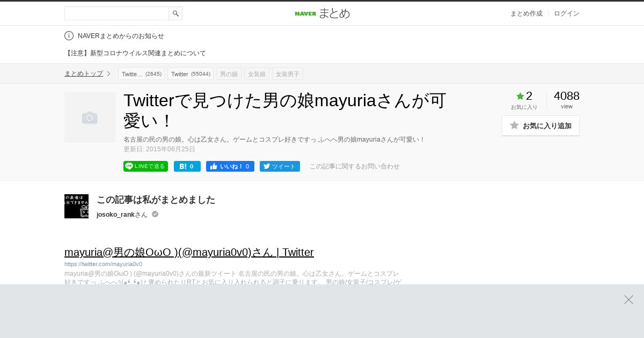The width and height of the screenshot is (644, 338).
Task: Focus the search input field
Action: coord(116,13)
